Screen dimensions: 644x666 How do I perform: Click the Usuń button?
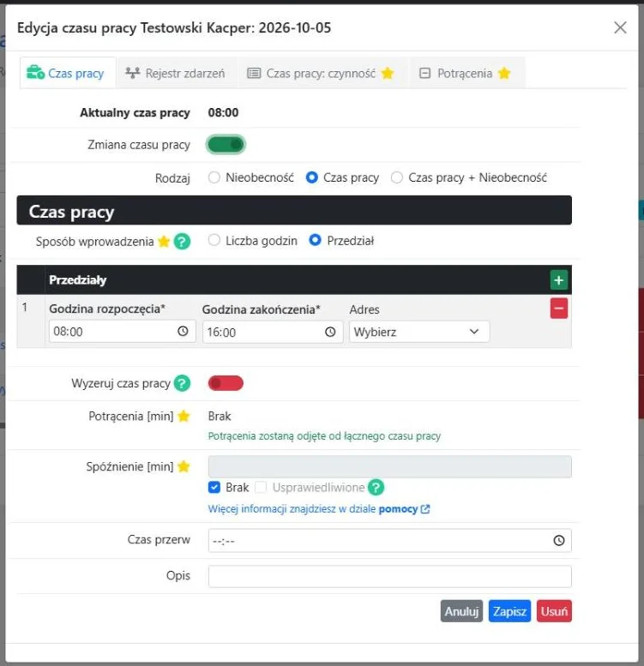click(x=554, y=611)
